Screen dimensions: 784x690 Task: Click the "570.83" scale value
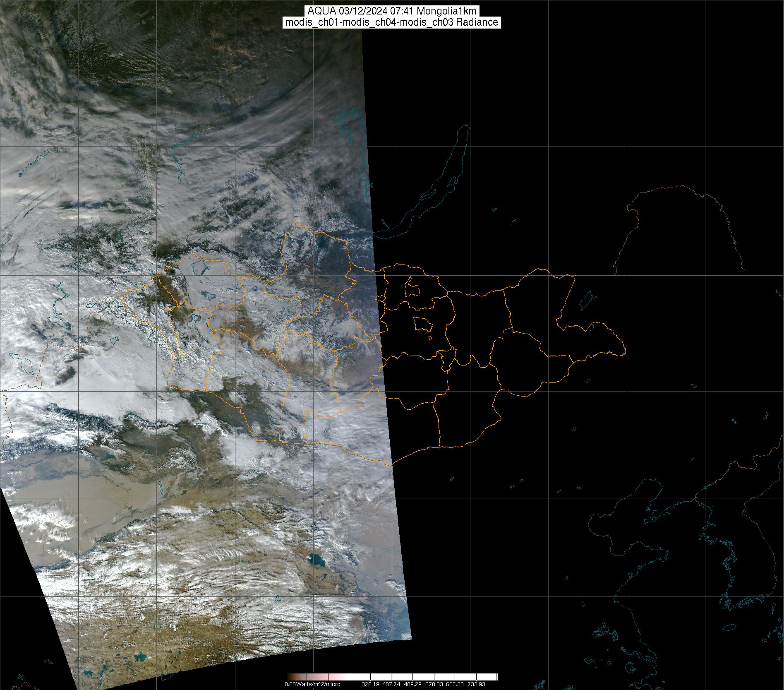pyautogui.click(x=434, y=684)
